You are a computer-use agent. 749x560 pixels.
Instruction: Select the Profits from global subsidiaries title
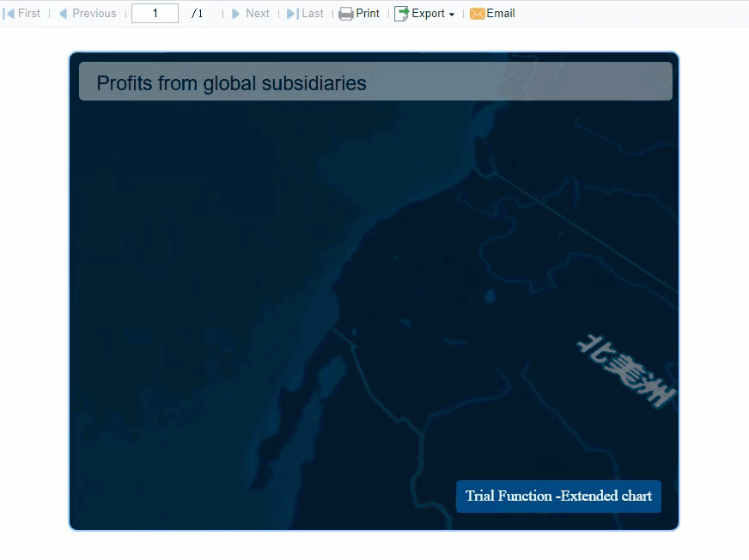coord(231,83)
